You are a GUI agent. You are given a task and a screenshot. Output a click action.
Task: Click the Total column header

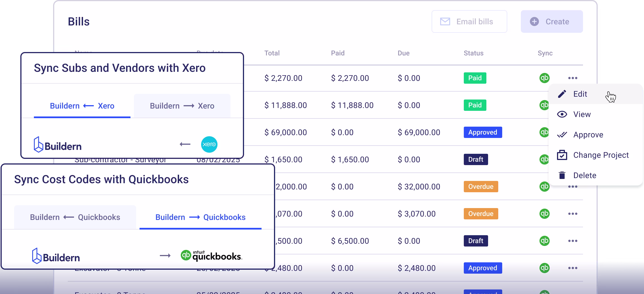pos(272,53)
